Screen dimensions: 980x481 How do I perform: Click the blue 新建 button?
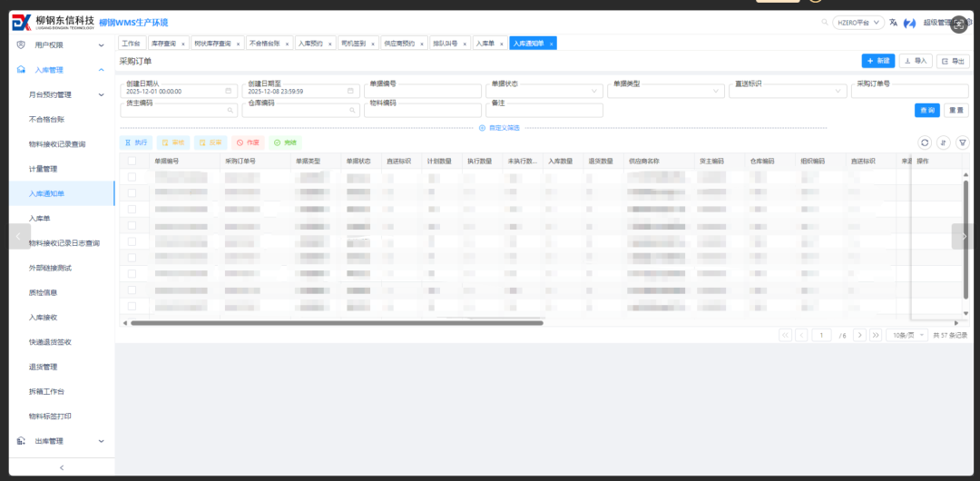878,61
